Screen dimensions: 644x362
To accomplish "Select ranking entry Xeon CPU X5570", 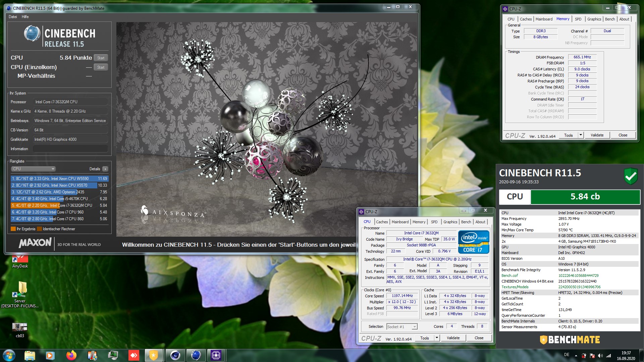I will [x=59, y=185].
